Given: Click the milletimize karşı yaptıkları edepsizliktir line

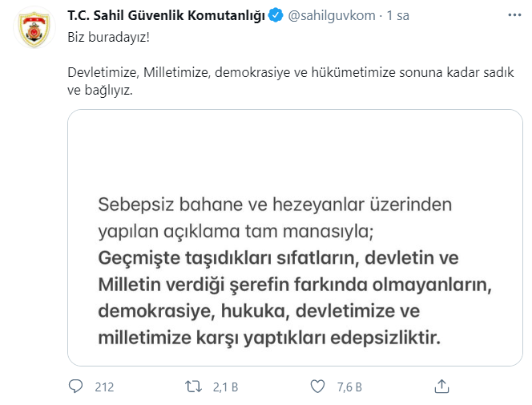Looking at the screenshot, I should [x=269, y=338].
